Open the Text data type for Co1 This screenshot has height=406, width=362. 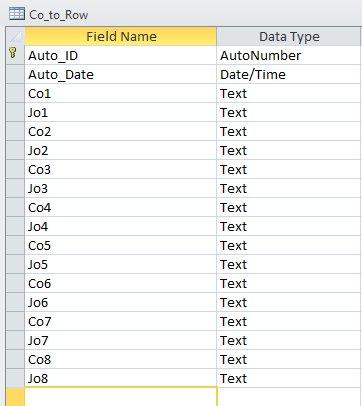[289, 93]
